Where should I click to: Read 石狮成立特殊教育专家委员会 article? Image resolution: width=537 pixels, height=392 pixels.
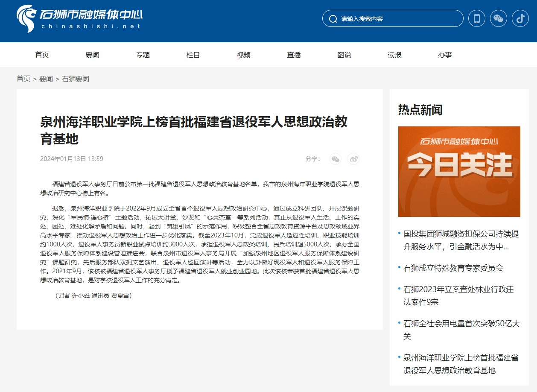(453, 268)
